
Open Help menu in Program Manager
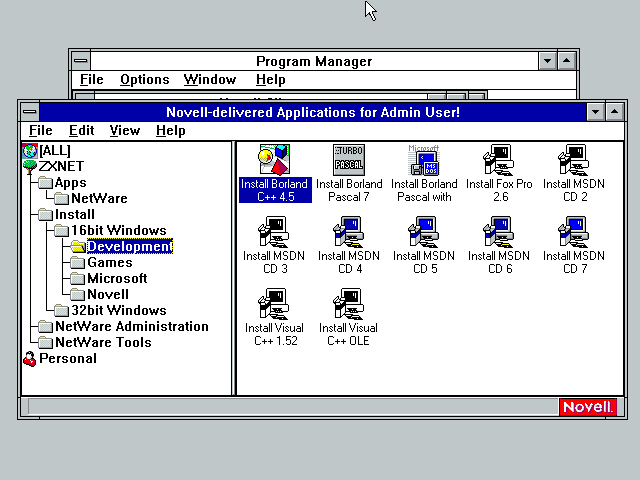[270, 80]
